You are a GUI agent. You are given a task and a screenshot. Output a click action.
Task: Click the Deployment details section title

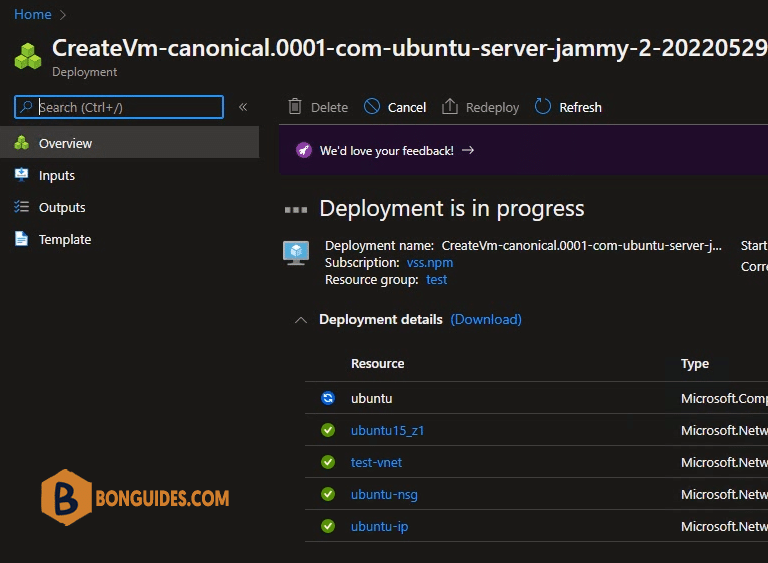tap(381, 319)
